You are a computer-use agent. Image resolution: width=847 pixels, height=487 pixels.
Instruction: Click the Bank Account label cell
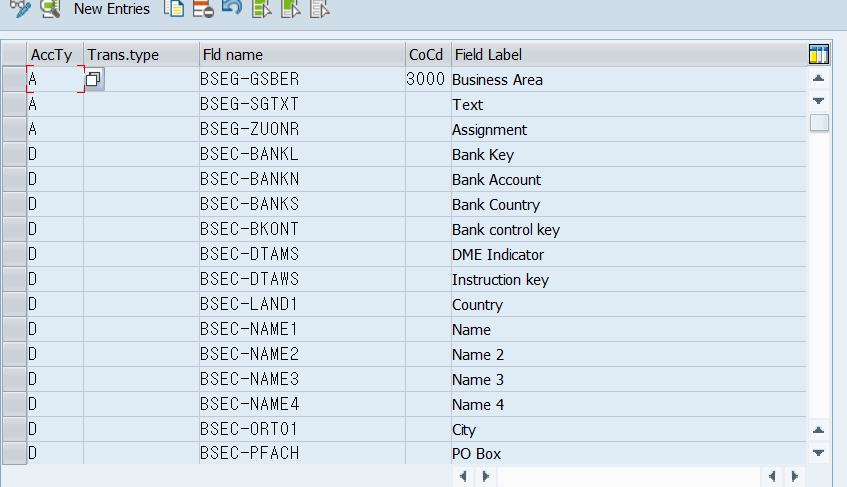click(629, 179)
